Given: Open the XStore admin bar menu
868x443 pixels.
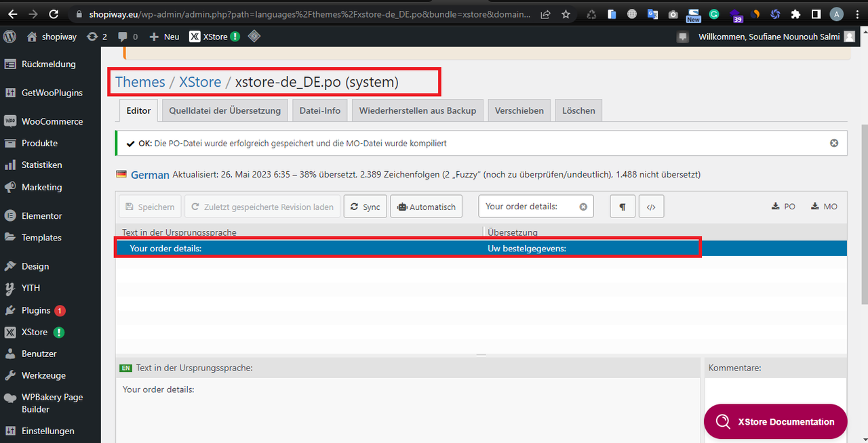Looking at the screenshot, I should click(214, 37).
